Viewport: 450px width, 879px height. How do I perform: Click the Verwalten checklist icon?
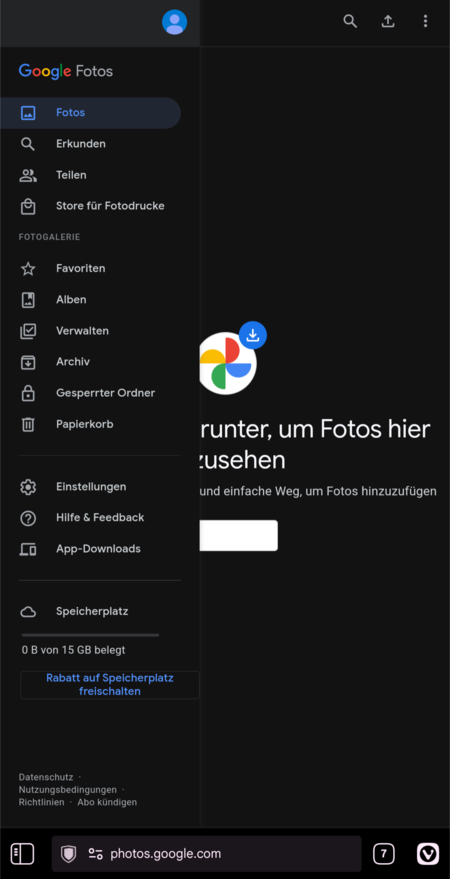tap(28, 331)
